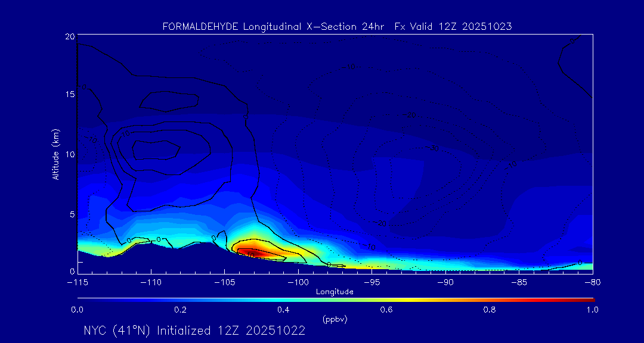Click the plot title beginning with FORMALDEHYDE
Image resolution: width=644 pixels, height=343 pixels.
coord(337,27)
